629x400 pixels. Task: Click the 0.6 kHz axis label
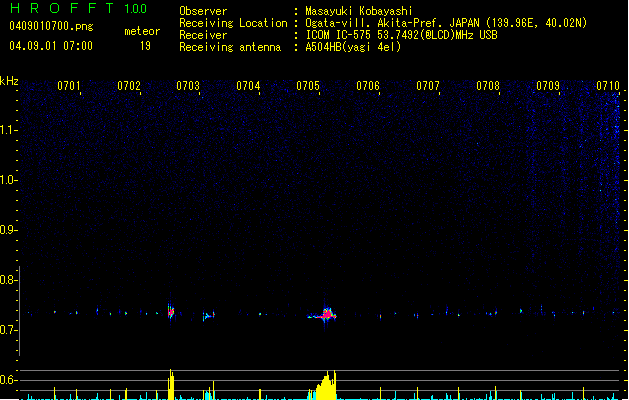pos(8,380)
